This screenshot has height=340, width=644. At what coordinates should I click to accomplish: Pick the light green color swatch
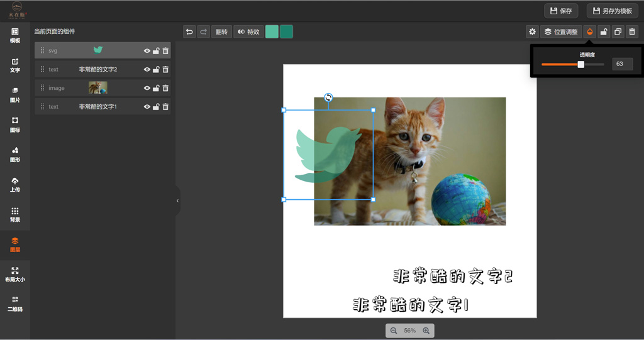[272, 31]
